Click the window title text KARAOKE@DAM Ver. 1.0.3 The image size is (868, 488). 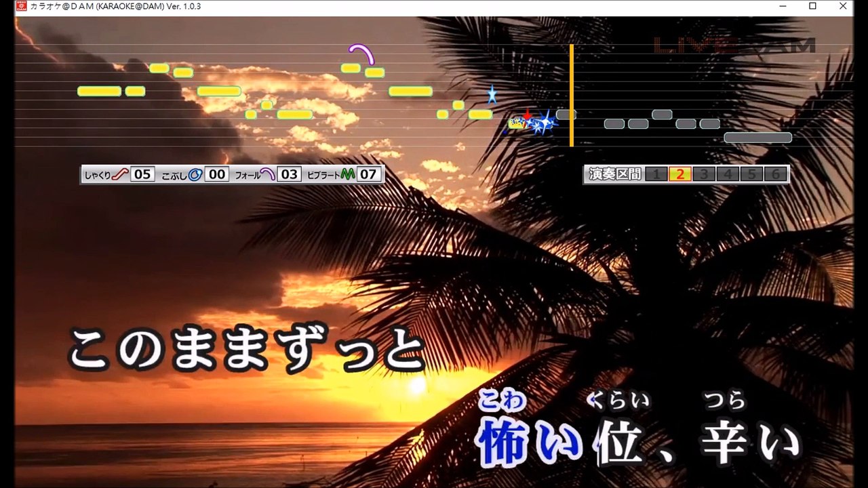(115, 6)
